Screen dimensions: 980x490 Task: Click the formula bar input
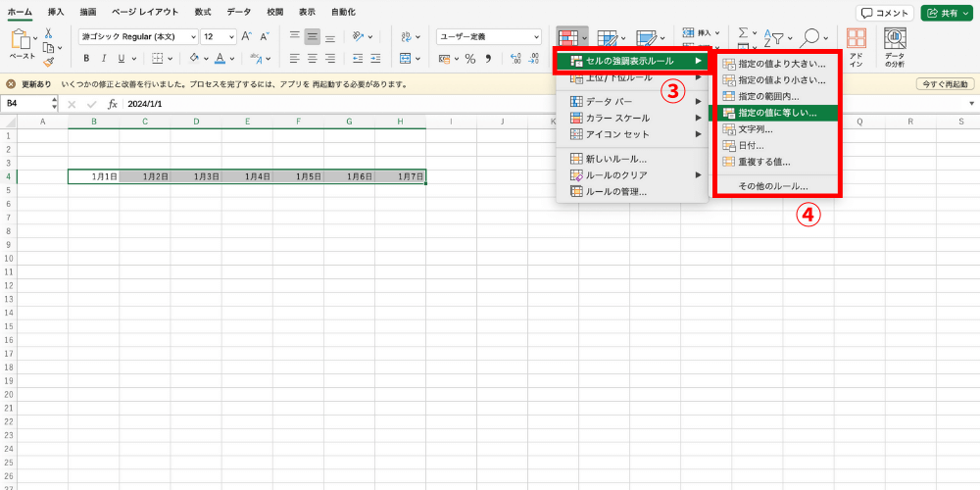coord(544,104)
